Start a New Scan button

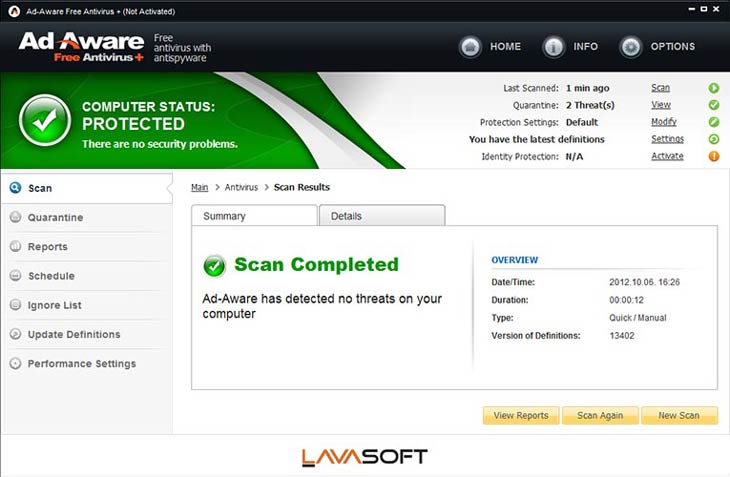679,416
